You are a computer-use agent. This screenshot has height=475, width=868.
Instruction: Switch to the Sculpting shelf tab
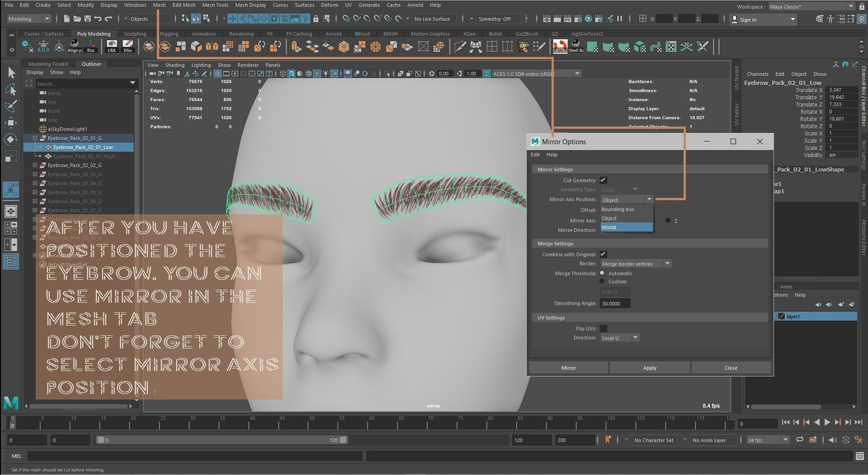click(x=135, y=34)
